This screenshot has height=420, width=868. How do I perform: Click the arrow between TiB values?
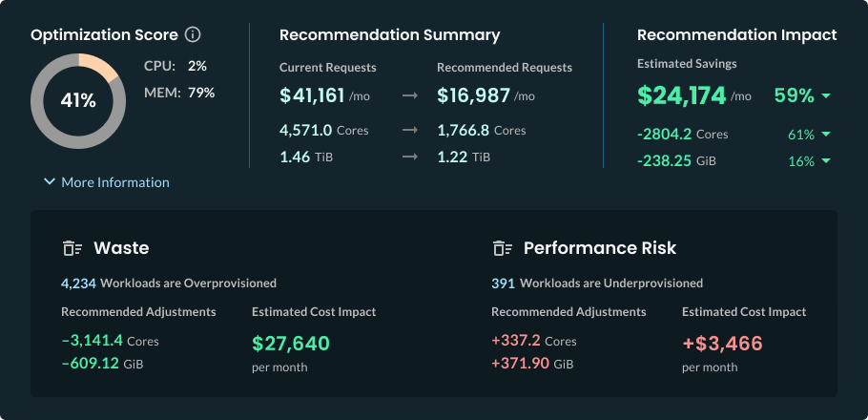410,157
